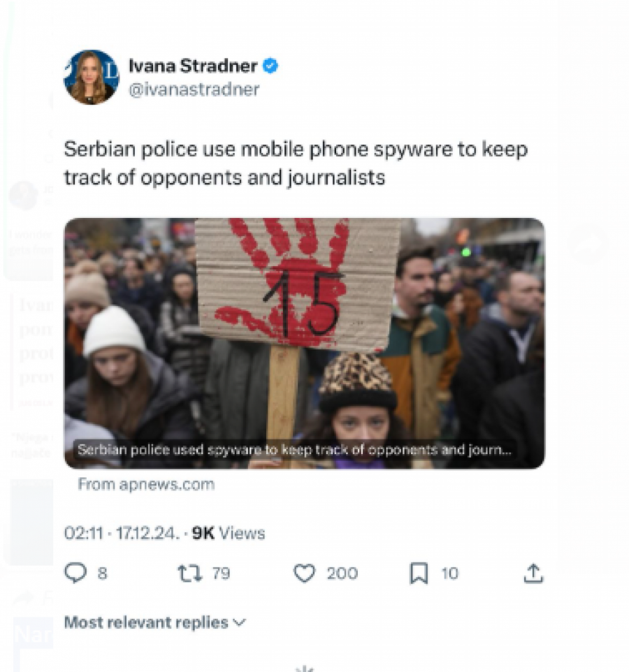Open the apnews.com protest photo card
Image resolution: width=629 pixels, height=672 pixels.
(305, 343)
